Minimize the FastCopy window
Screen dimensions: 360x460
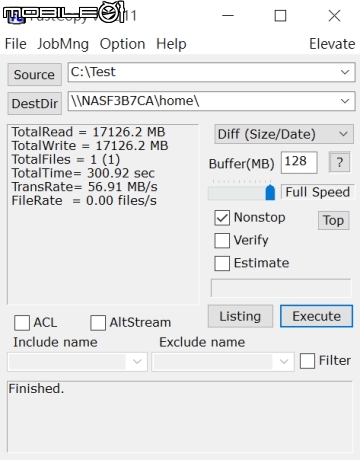228,15
